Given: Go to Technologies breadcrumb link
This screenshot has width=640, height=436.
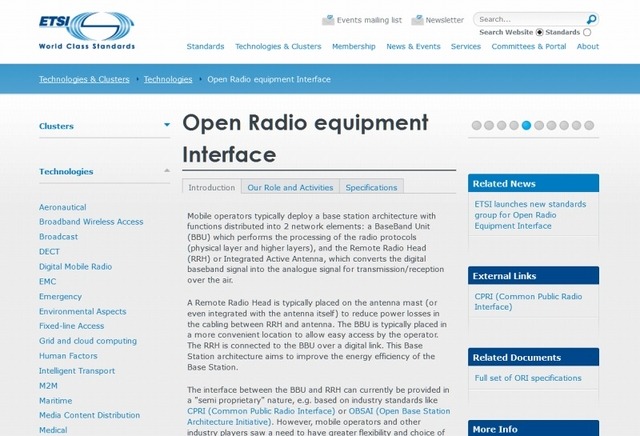Looking at the screenshot, I should point(168,79).
